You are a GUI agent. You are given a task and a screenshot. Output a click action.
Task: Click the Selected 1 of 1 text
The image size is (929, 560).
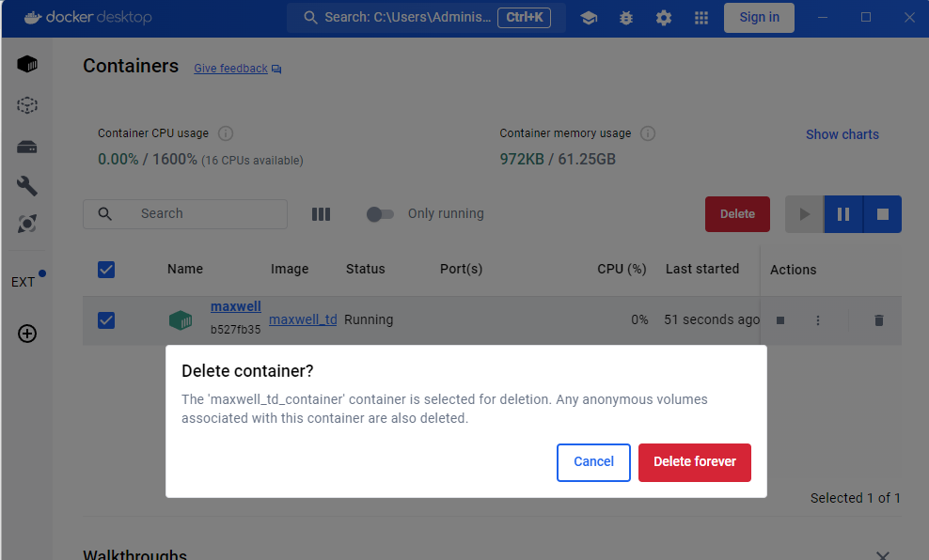tap(855, 498)
